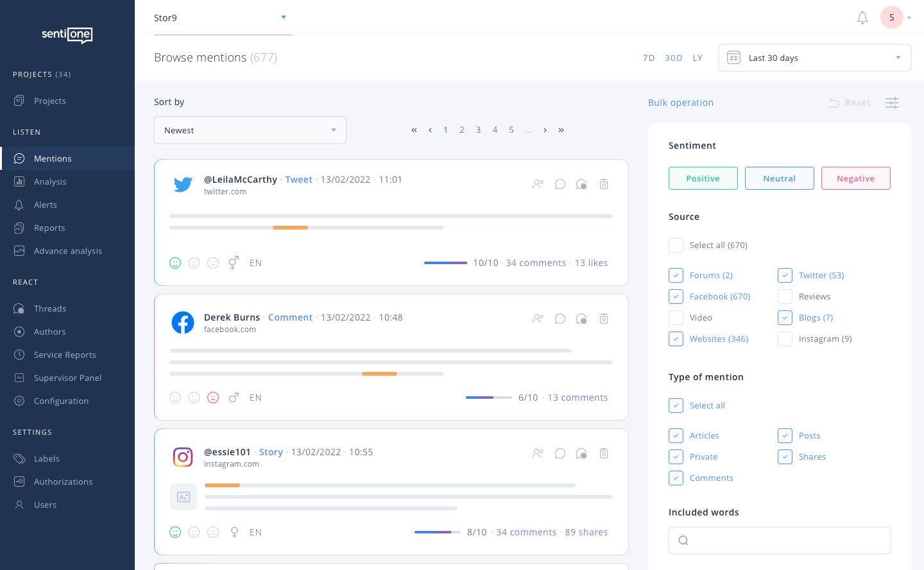Tick the Select all (670) sources checkbox
Image resolution: width=924 pixels, height=570 pixels.
tap(676, 245)
